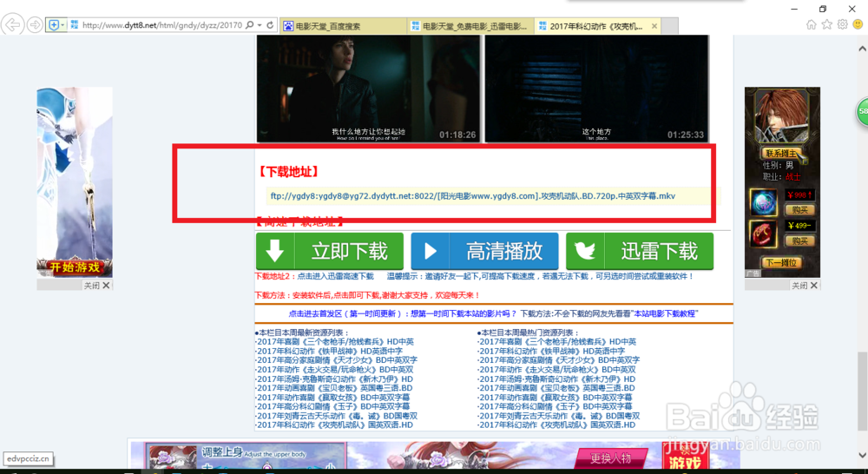
Task: Click the page scrollbar down arrow
Action: click(862, 455)
